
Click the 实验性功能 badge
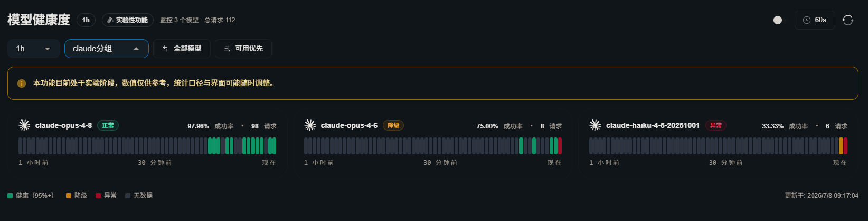[x=128, y=20]
